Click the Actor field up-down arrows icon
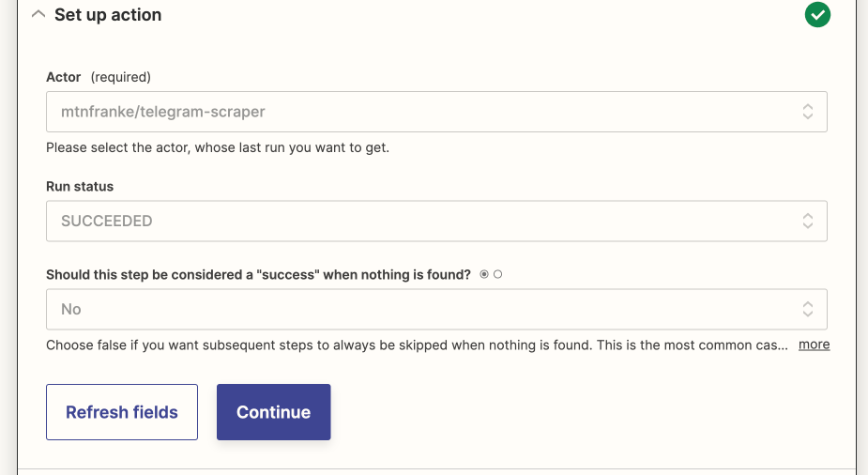The height and width of the screenshot is (475, 868). point(808,112)
